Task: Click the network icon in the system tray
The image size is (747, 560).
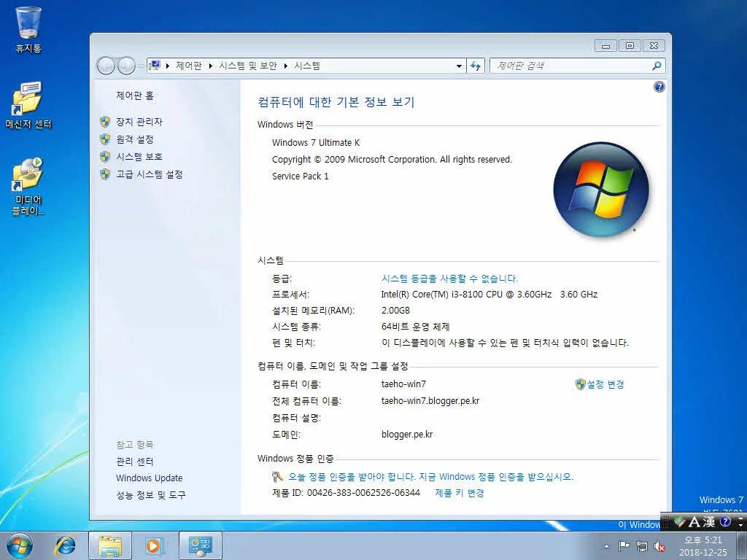Action: [644, 545]
